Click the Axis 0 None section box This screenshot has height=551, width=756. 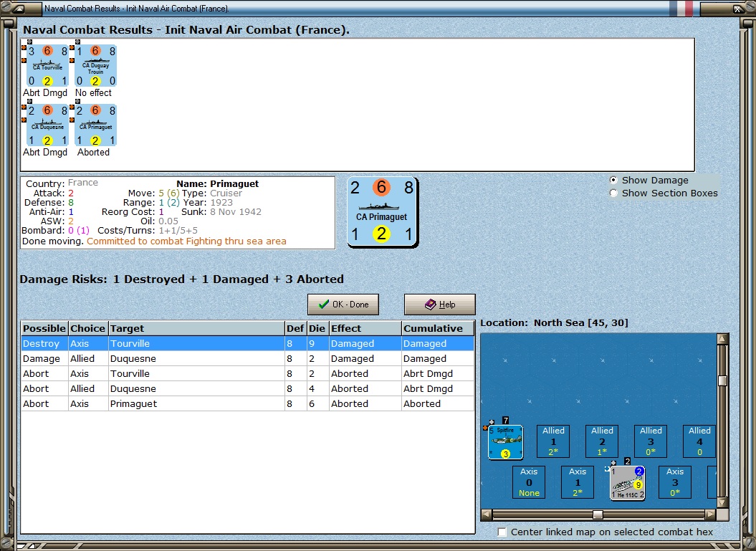click(x=529, y=482)
